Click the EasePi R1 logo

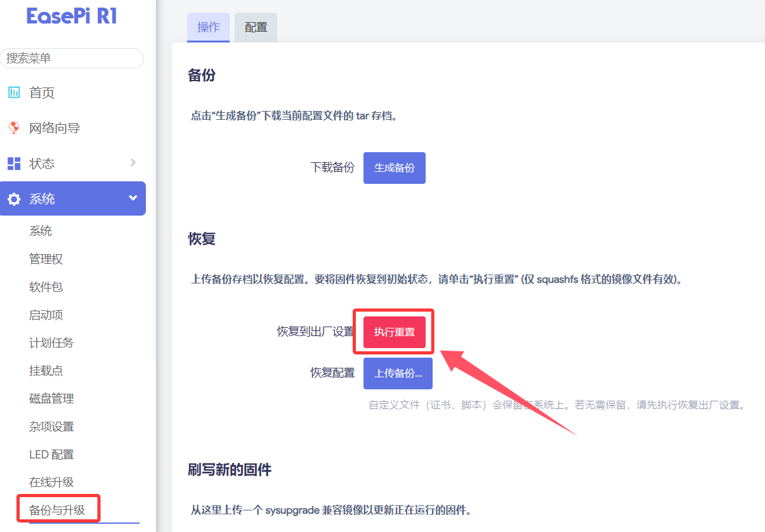(x=72, y=16)
